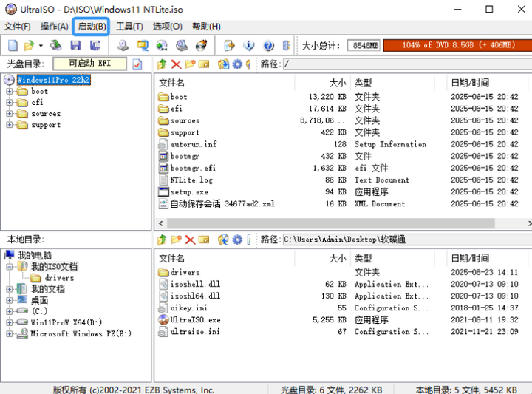Viewport: 532px width, 394px height.
Task: Create new folder in local pane toolbar
Action: [x=176, y=240]
